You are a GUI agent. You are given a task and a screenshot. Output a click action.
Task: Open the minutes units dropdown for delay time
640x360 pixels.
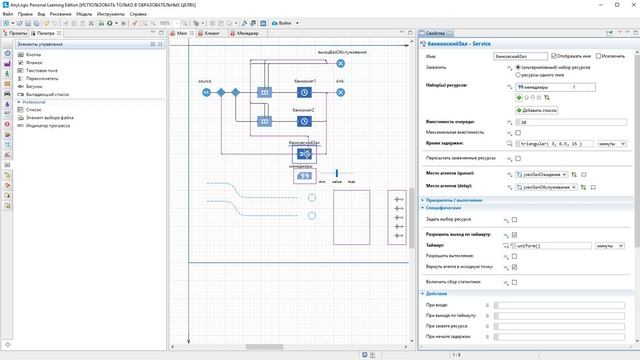click(x=611, y=144)
